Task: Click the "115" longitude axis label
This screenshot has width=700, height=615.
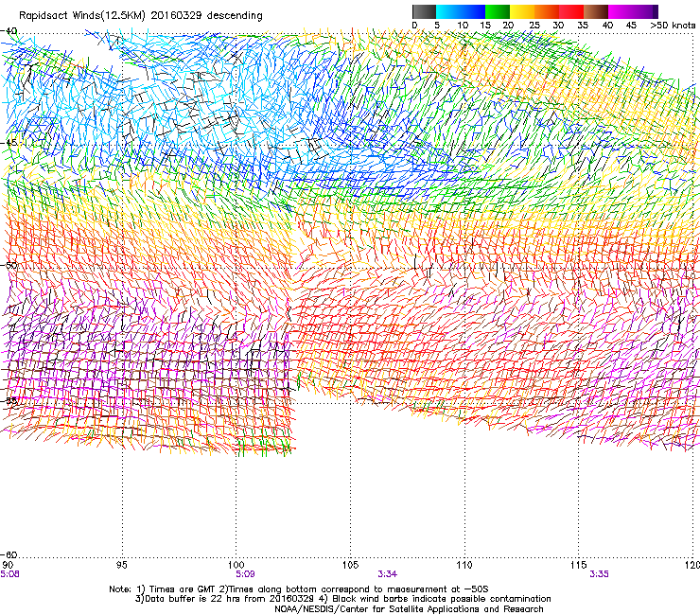Action: click(x=578, y=565)
